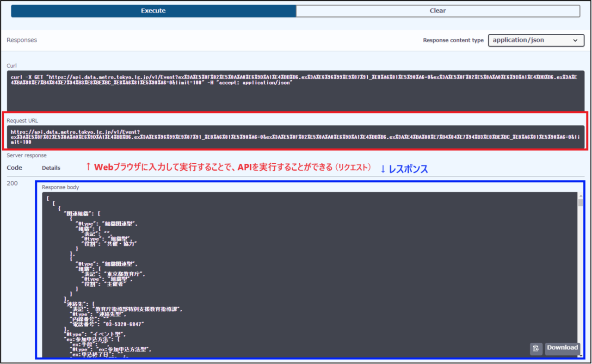Click the Response body label
This screenshot has width=592, height=364.
pos(60,187)
